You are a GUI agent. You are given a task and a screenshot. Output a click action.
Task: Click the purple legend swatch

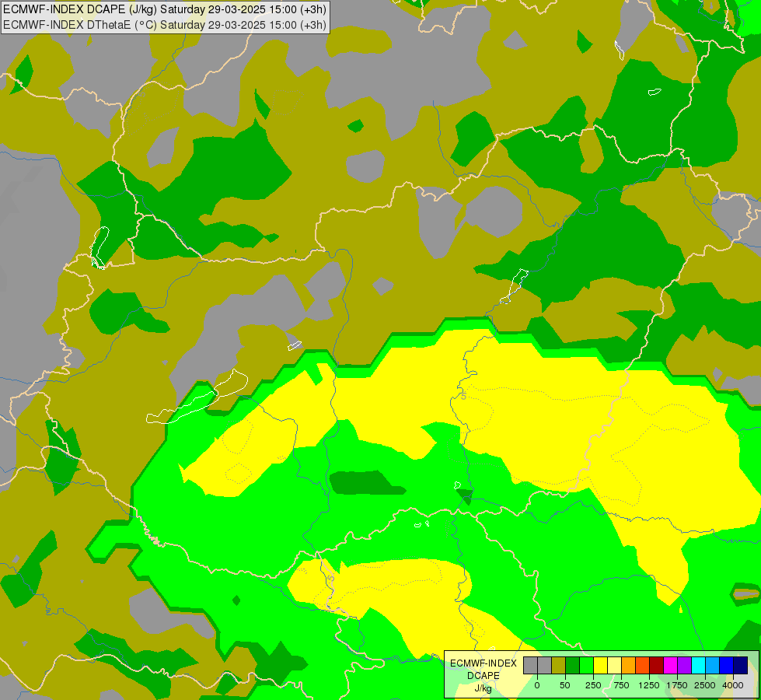click(684, 666)
